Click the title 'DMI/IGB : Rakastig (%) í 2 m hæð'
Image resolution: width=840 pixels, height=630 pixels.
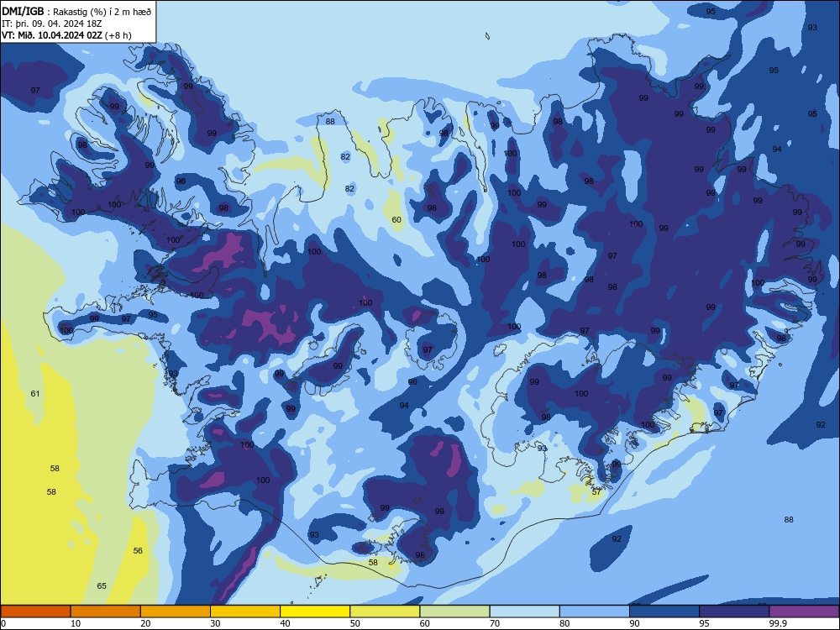76,11
